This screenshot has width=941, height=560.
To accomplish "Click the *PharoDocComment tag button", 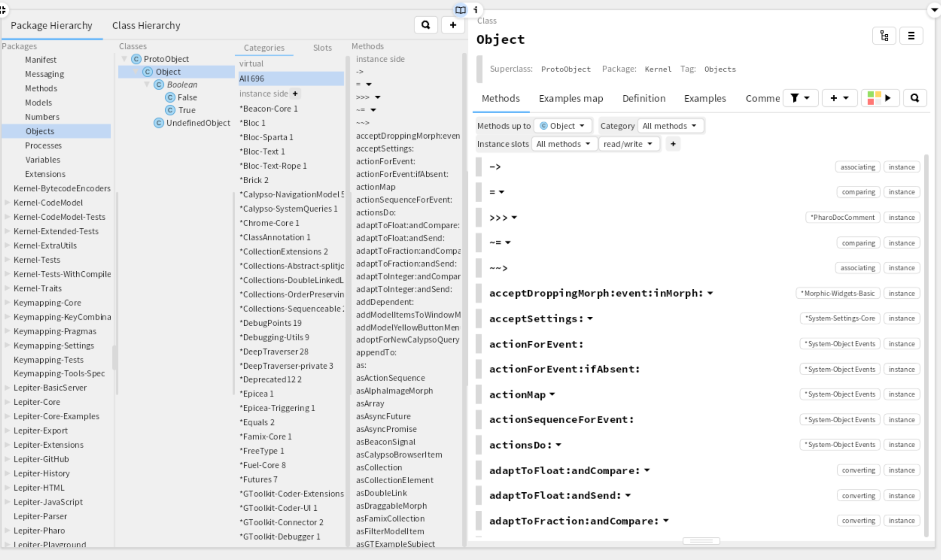I will click(842, 218).
